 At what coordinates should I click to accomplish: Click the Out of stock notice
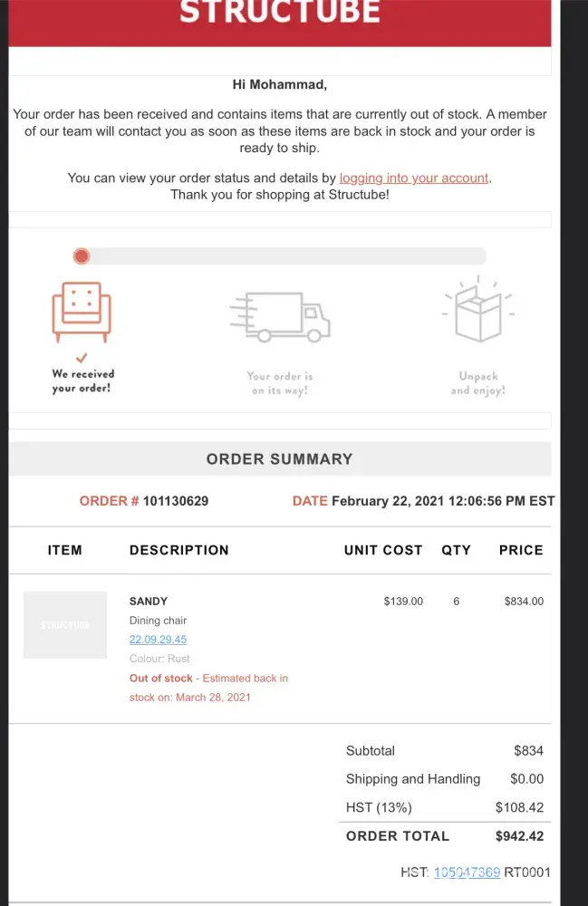[x=161, y=678]
